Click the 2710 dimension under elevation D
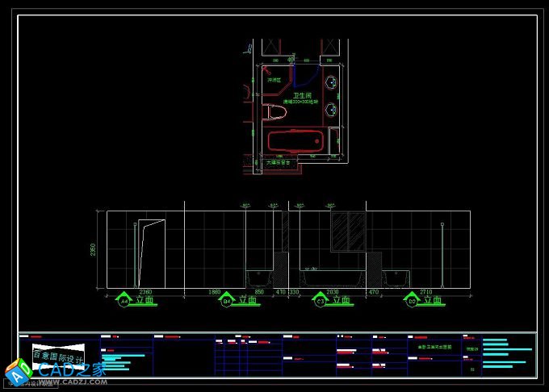This screenshot has width=549, height=392. tap(426, 291)
